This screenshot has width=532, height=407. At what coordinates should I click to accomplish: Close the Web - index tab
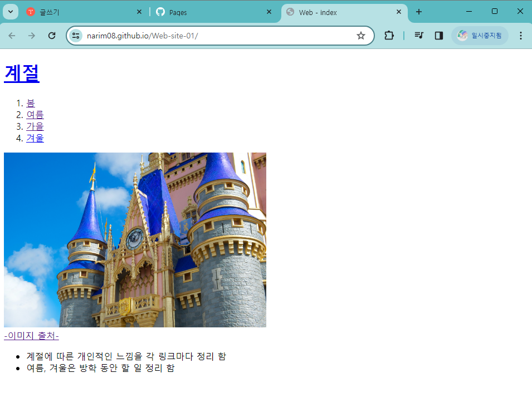point(399,12)
